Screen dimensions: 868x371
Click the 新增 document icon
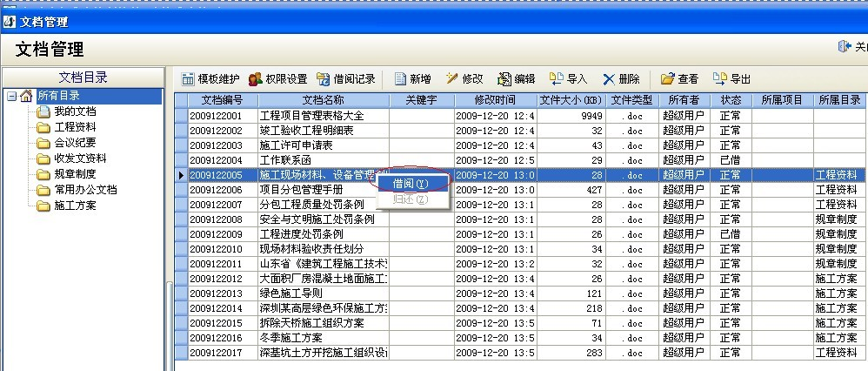[401, 79]
